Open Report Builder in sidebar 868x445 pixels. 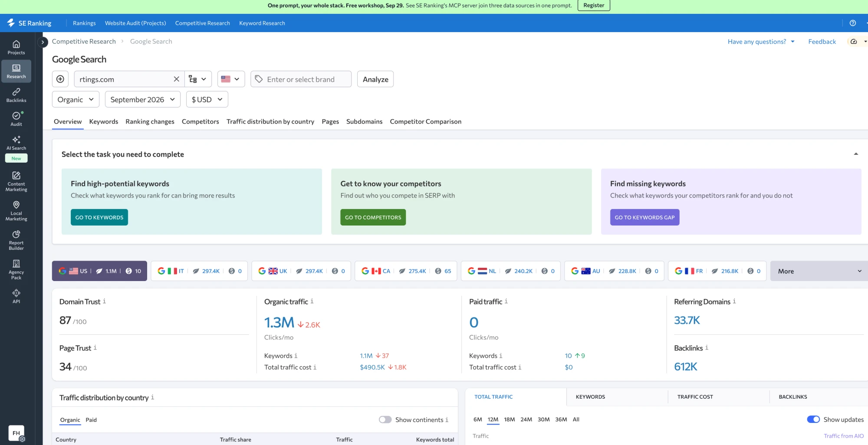coord(16,240)
